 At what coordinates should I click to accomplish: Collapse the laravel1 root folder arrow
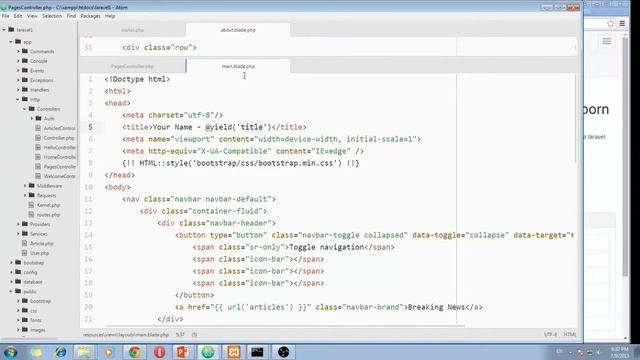4,30
